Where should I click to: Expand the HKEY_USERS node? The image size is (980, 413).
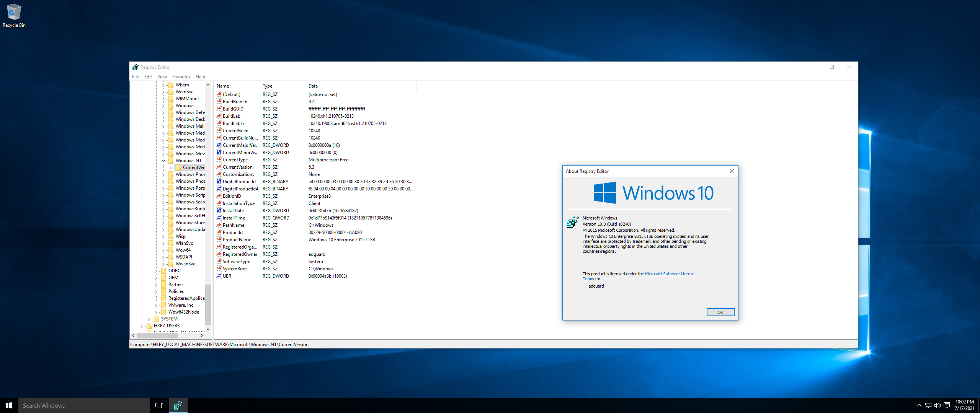(142, 326)
